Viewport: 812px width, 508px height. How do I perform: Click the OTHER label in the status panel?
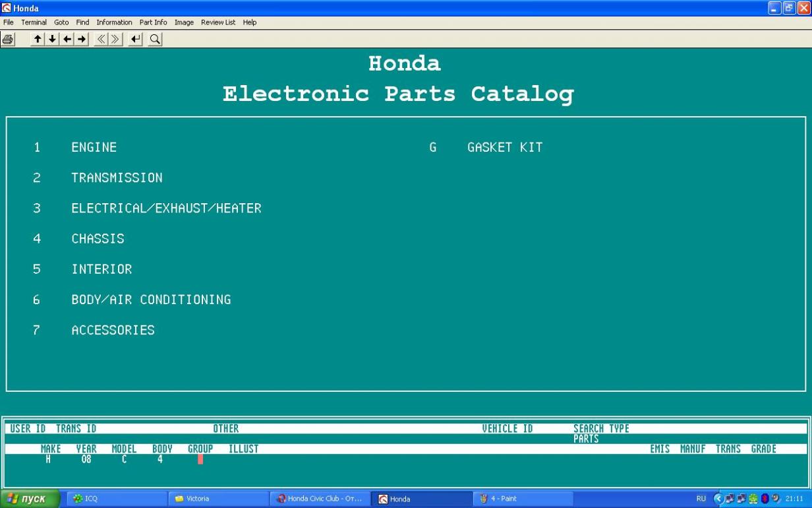[x=225, y=429]
